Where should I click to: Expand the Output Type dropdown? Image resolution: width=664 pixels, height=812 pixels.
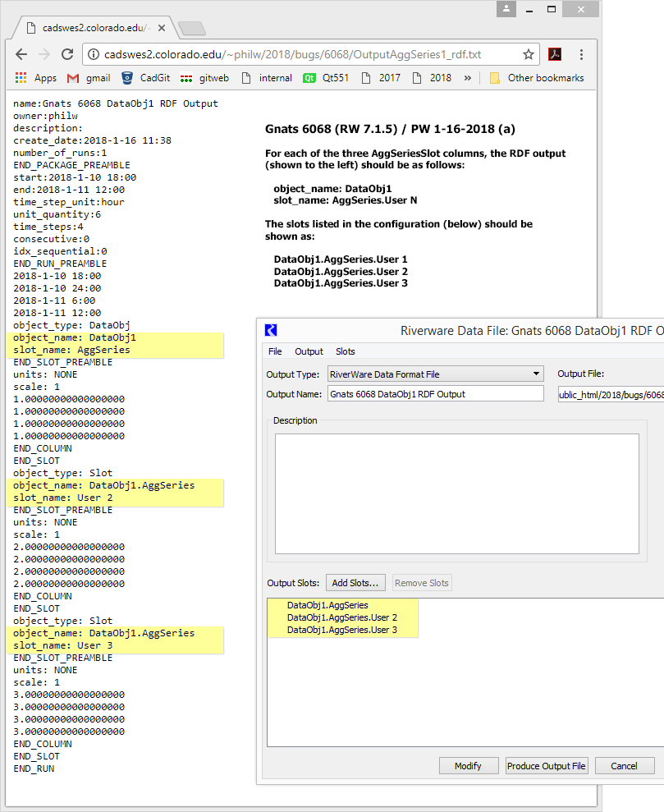436,374
